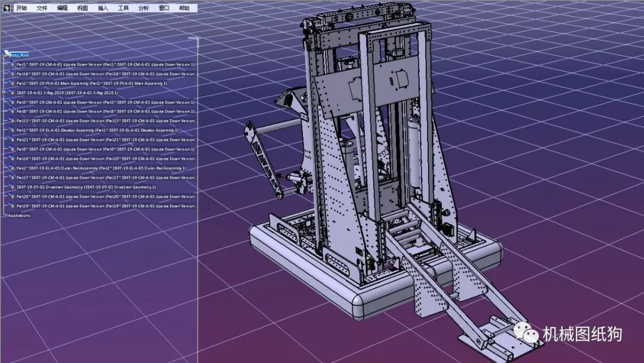Open the 工具 menu

pos(123,8)
